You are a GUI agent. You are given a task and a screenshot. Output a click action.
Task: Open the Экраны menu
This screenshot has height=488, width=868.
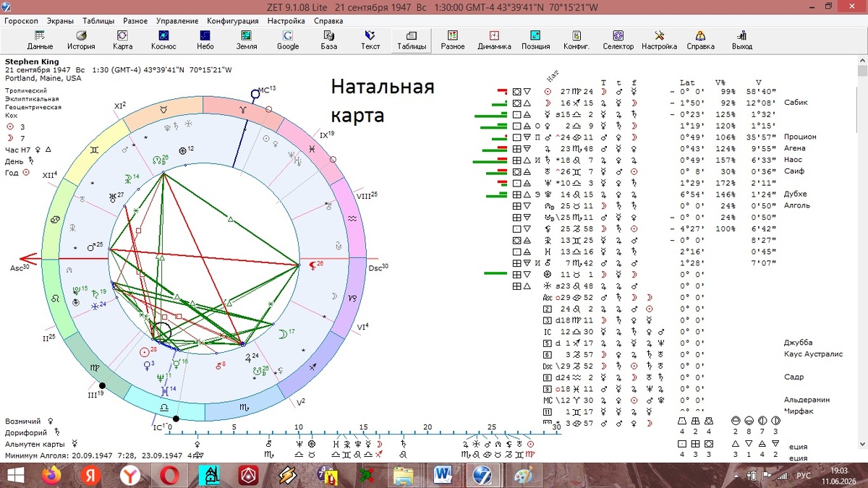click(61, 21)
